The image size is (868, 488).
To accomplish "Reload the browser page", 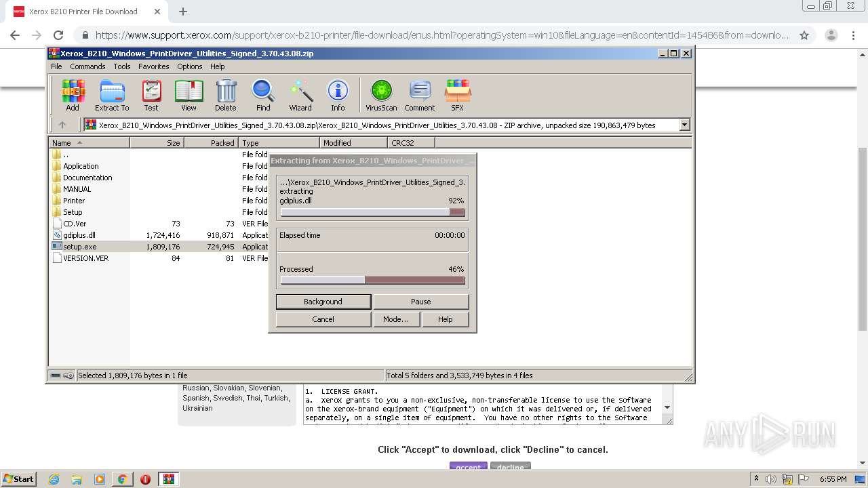I will [x=58, y=35].
